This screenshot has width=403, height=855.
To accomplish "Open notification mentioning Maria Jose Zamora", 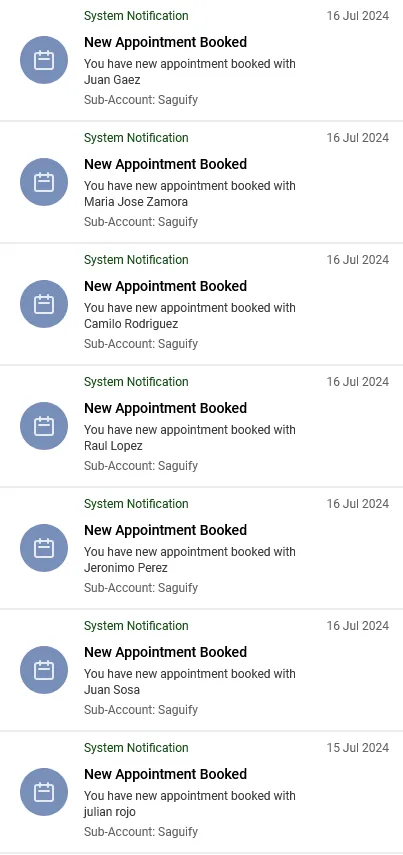I will point(201,182).
